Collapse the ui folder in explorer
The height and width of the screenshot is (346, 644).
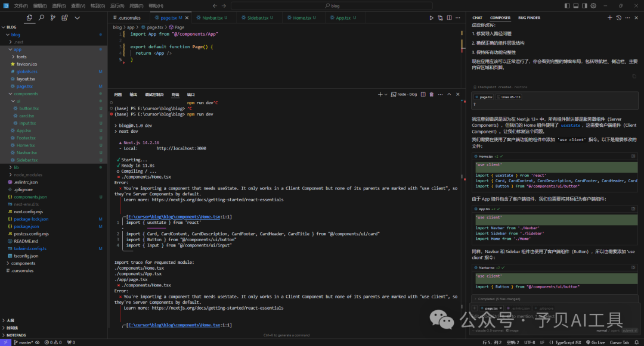point(13,101)
